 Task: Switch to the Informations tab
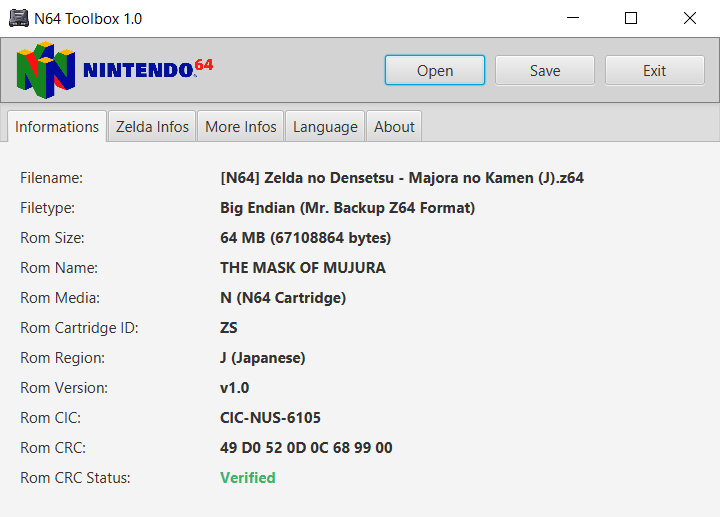57,126
